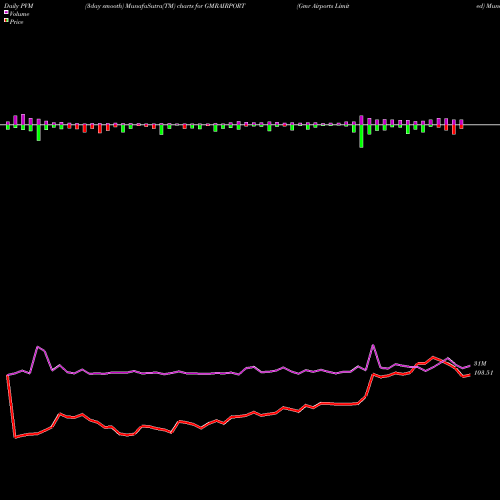Click the Volume legend color swatch
This screenshot has height=500, width=500.
pyautogui.click(x=6, y=13)
